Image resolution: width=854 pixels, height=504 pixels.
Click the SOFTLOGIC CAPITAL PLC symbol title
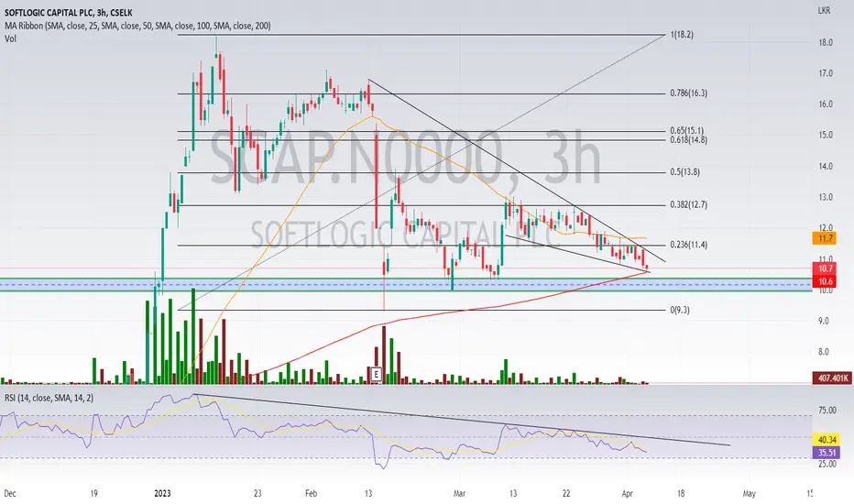(68, 13)
